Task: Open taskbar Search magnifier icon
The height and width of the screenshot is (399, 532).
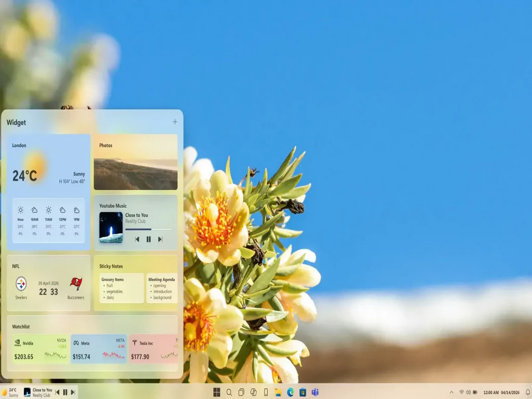Action: 229,392
